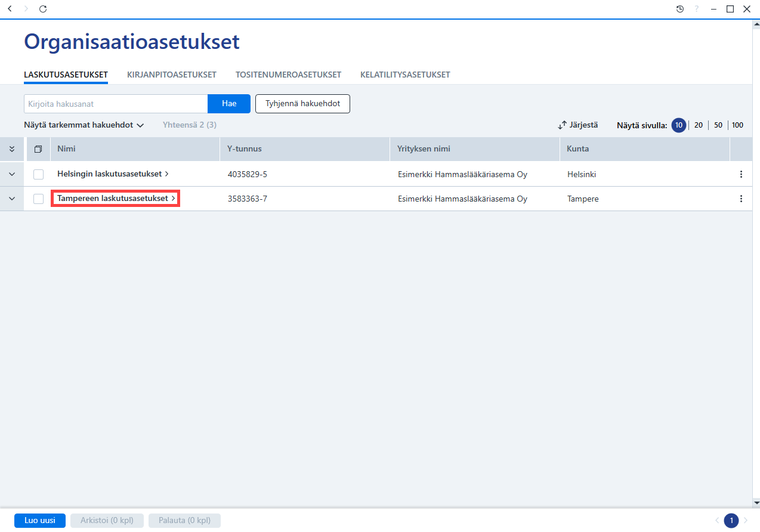Click company name in Tampere row
Screen dimensions: 760x532
click(x=462, y=199)
